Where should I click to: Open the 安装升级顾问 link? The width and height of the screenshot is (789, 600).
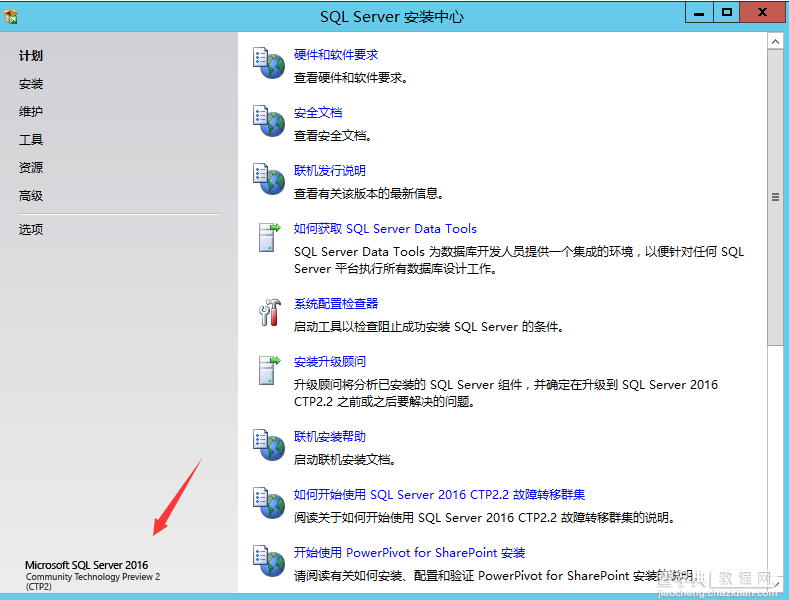coord(330,361)
